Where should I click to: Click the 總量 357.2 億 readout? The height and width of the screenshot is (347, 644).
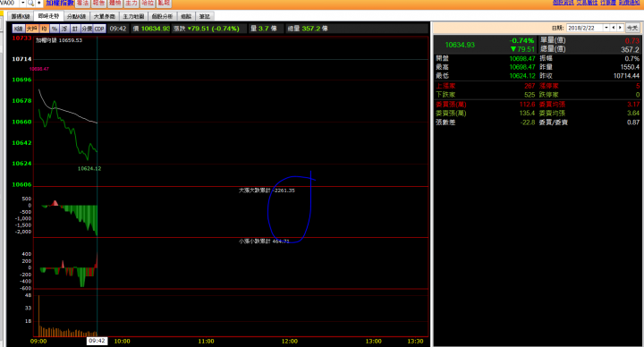click(x=308, y=29)
